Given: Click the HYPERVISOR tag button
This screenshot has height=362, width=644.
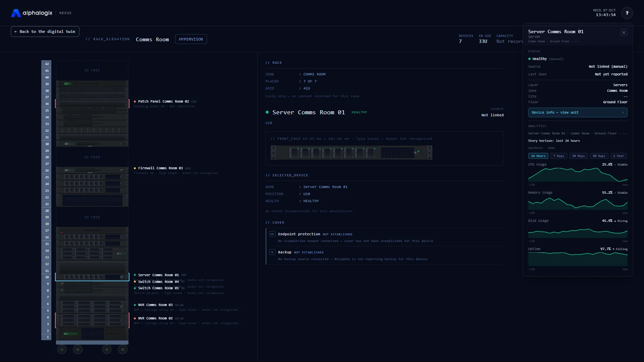Looking at the screenshot, I should [191, 39].
